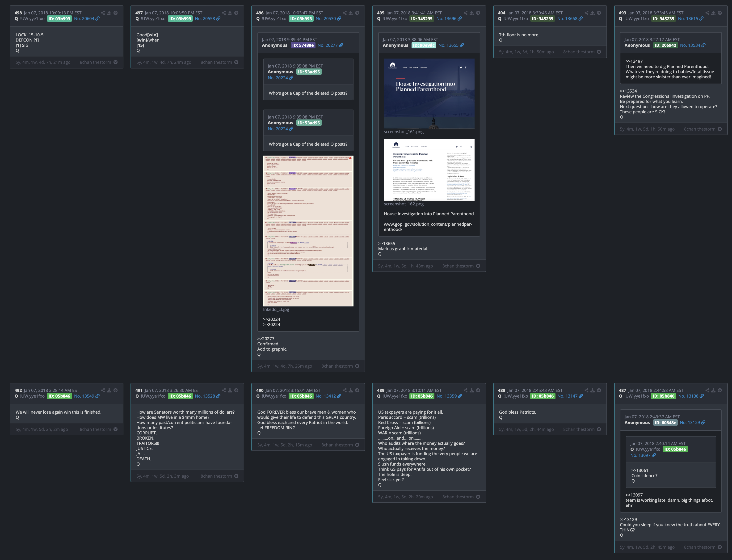Open link No. 13412
Viewport: 732px width, 560px height.
coord(328,396)
